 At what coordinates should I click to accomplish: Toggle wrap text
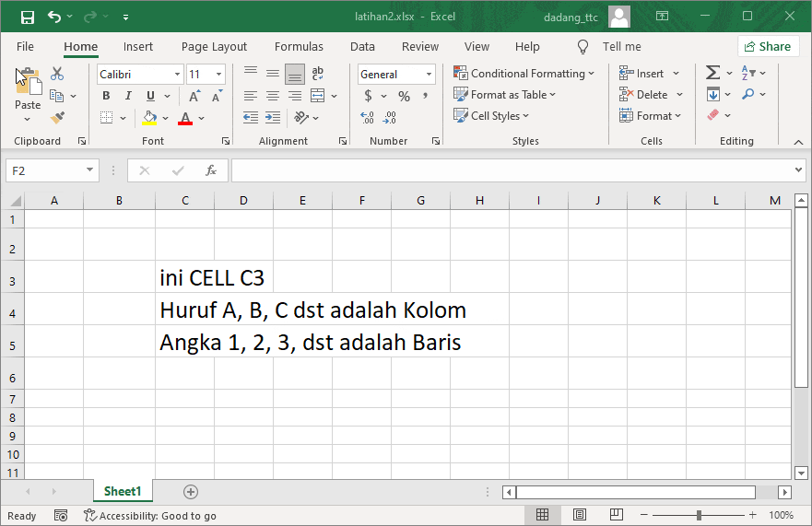click(x=317, y=74)
